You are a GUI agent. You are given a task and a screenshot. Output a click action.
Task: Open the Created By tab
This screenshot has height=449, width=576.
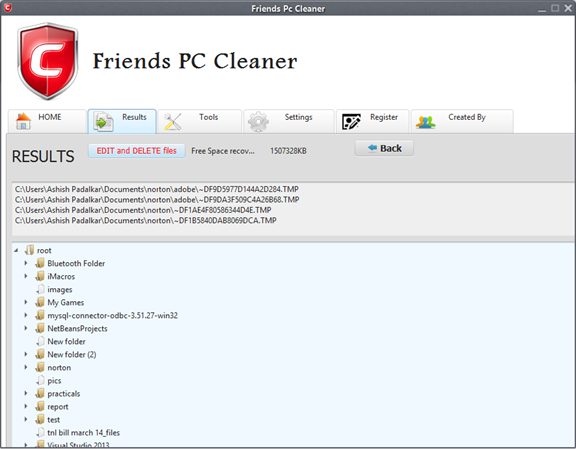coord(462,121)
